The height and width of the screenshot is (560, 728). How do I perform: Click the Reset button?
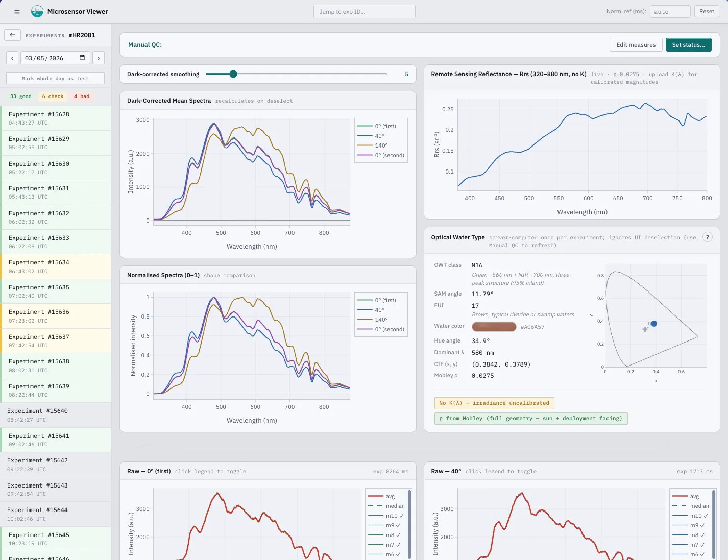click(x=707, y=12)
